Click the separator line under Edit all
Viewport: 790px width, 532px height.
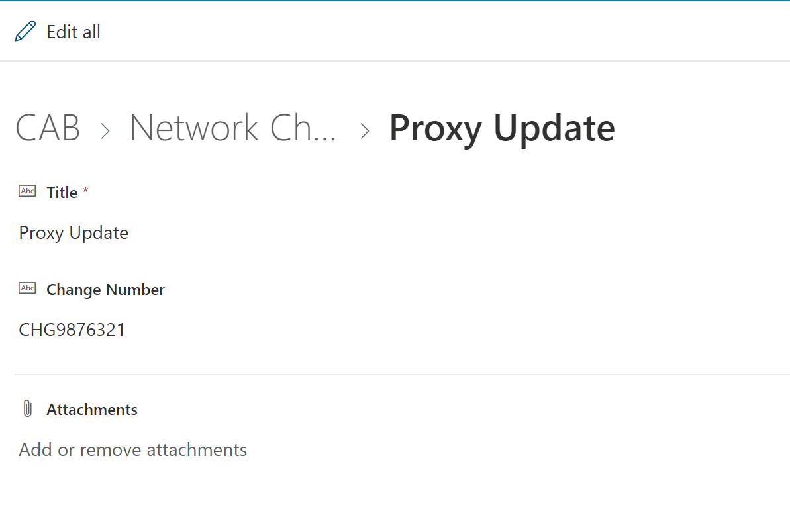pyautogui.click(x=397, y=61)
